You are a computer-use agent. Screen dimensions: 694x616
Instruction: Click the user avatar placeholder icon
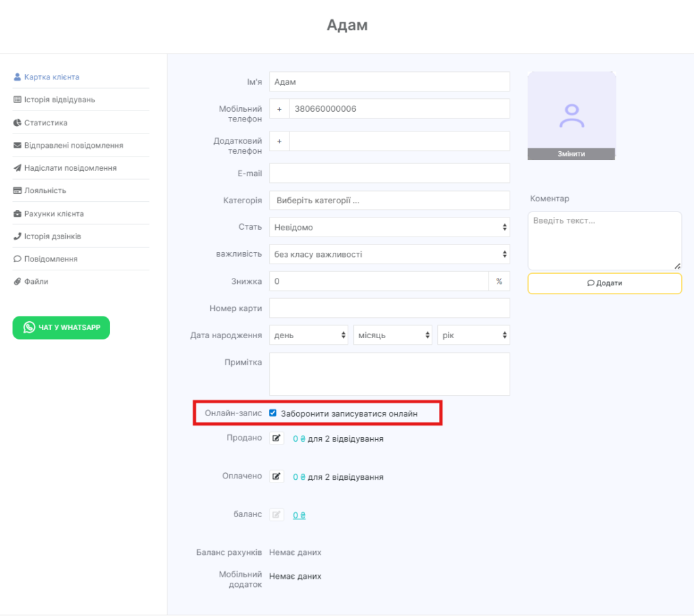pyautogui.click(x=571, y=116)
